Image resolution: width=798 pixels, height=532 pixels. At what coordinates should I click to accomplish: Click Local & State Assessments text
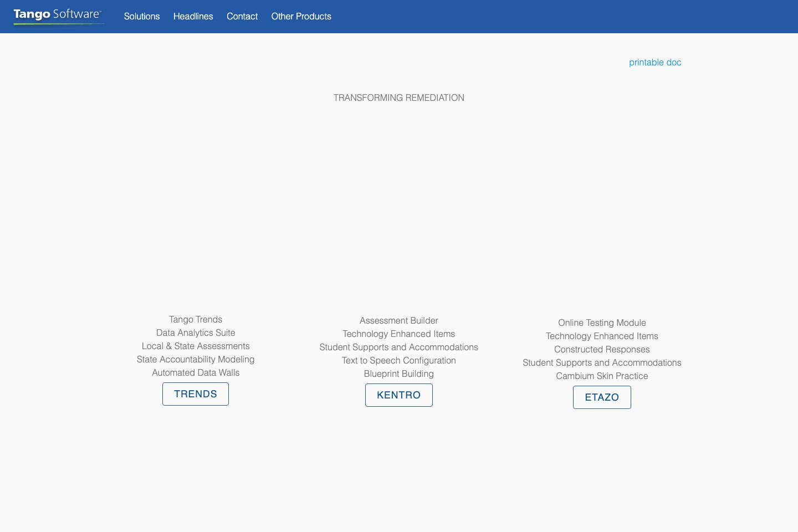(196, 346)
